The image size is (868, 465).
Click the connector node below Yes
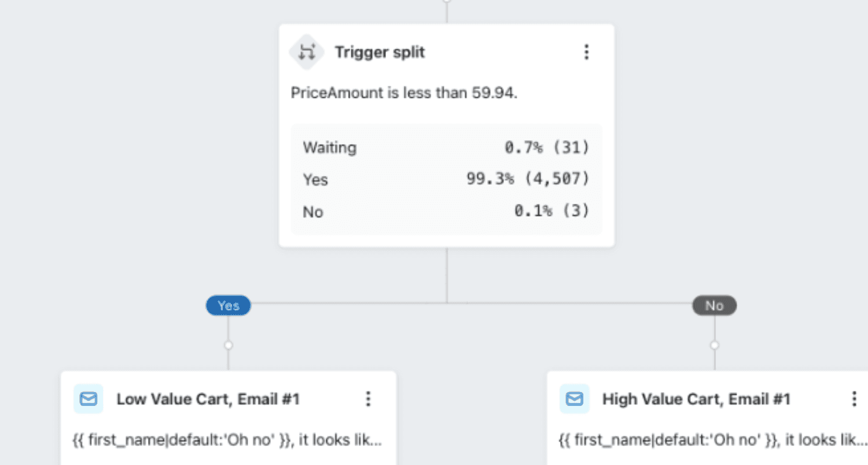[x=228, y=345]
